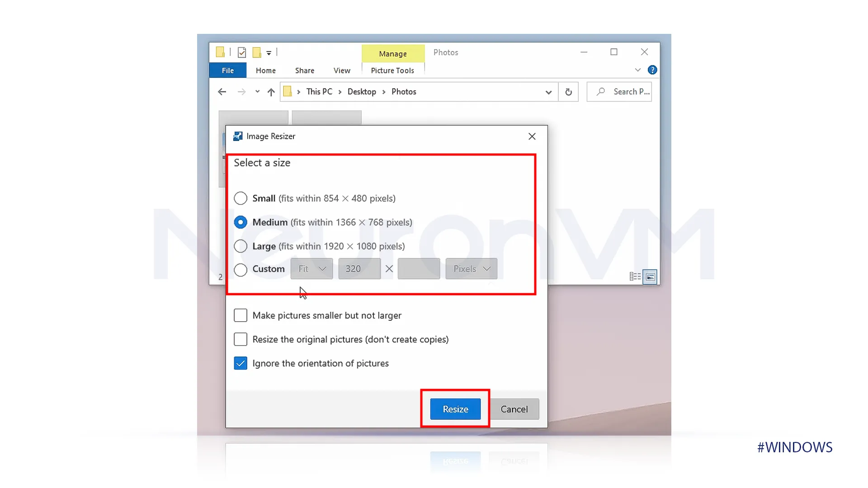This screenshot has height=488, width=868.
Task: Enable Make pictures smaller but not larger
Action: click(240, 315)
